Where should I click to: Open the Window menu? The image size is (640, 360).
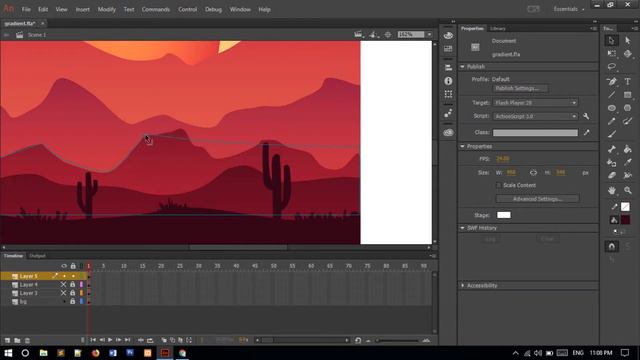[240, 9]
